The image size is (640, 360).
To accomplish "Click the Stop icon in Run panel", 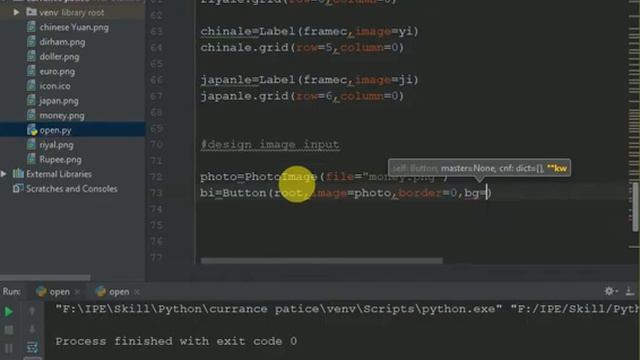I will [9, 330].
